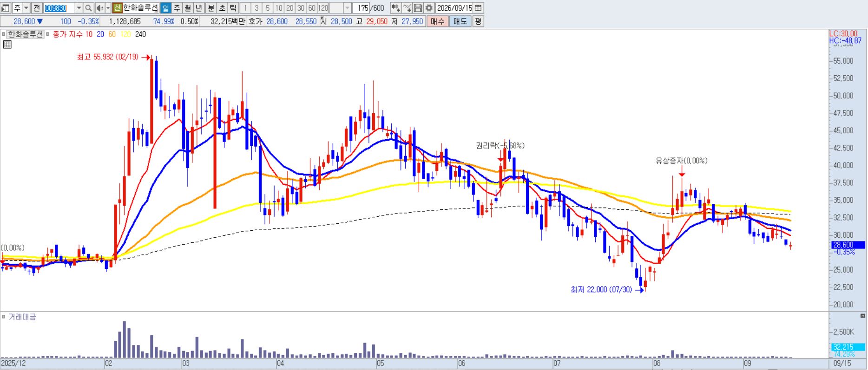
Task: Expand the stock code history dropdown
Action: 79,8
